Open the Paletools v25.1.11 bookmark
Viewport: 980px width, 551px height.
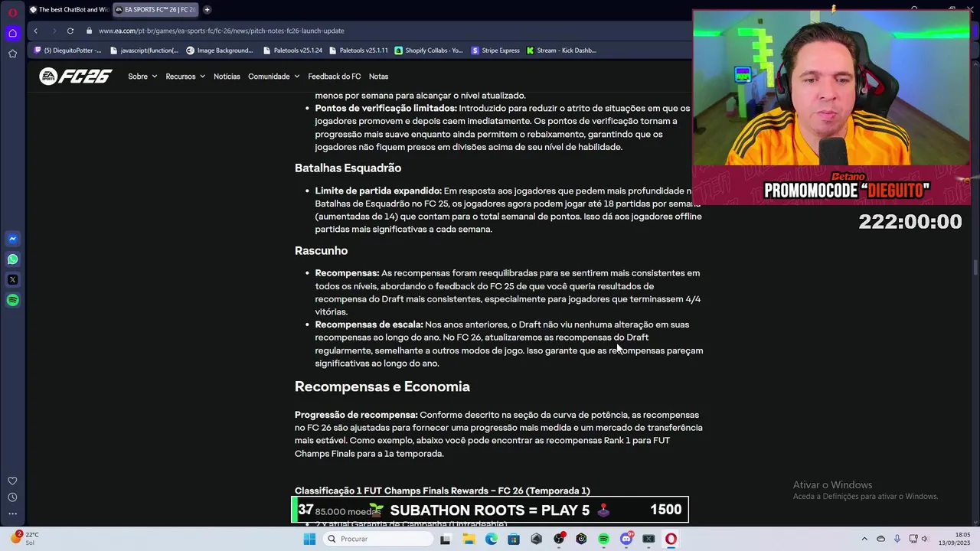pos(358,51)
